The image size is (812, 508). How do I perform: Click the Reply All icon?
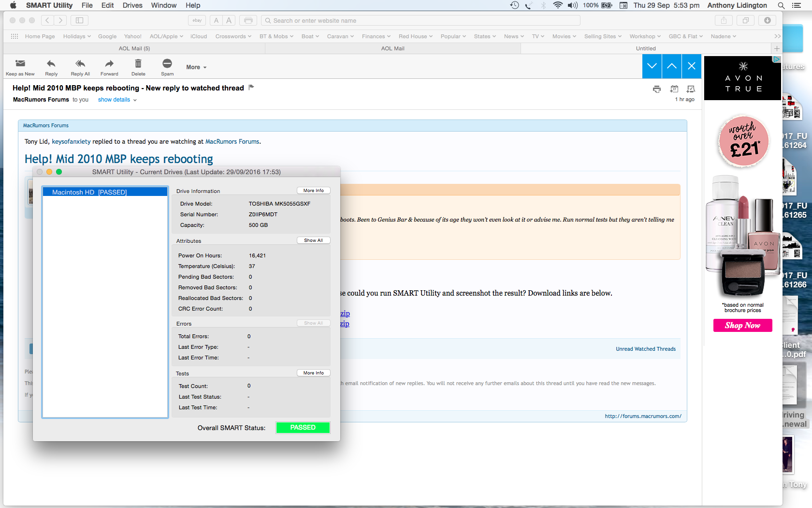(x=80, y=63)
